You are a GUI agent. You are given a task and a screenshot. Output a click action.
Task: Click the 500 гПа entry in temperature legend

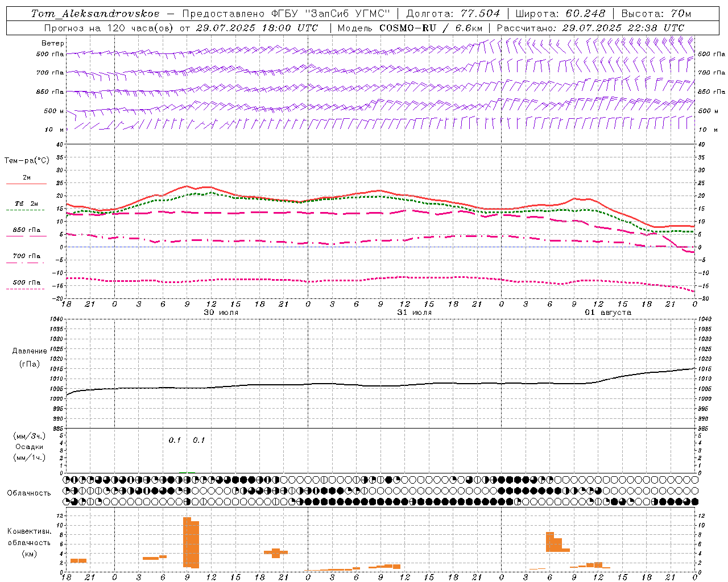point(27,282)
